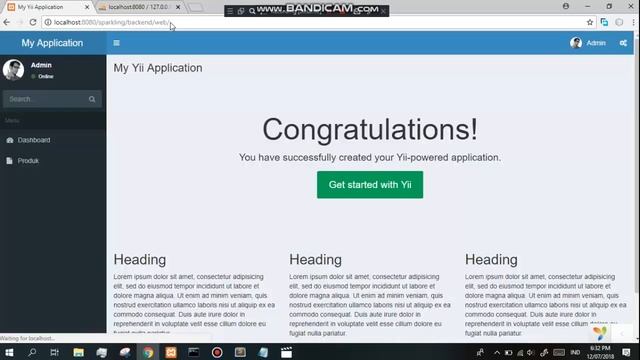This screenshot has width=640, height=360.
Task: Open XAMPP from the taskbar
Action: [x=171, y=352]
